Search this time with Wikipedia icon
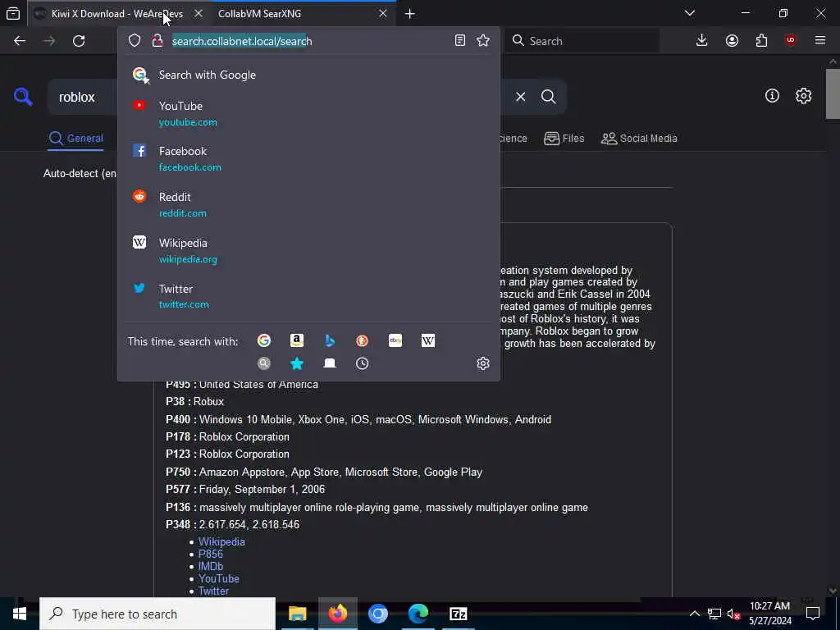The width and height of the screenshot is (840, 630). coord(428,340)
